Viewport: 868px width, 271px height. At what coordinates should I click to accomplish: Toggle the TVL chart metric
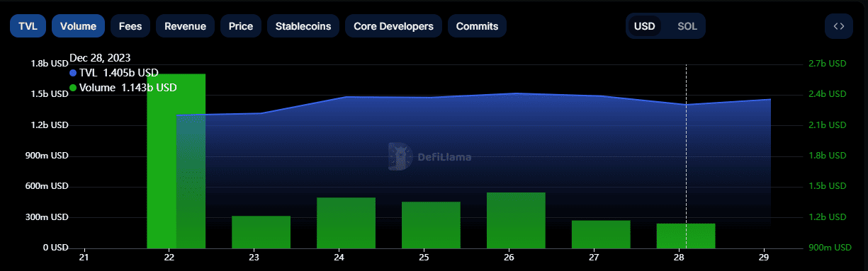[x=28, y=26]
